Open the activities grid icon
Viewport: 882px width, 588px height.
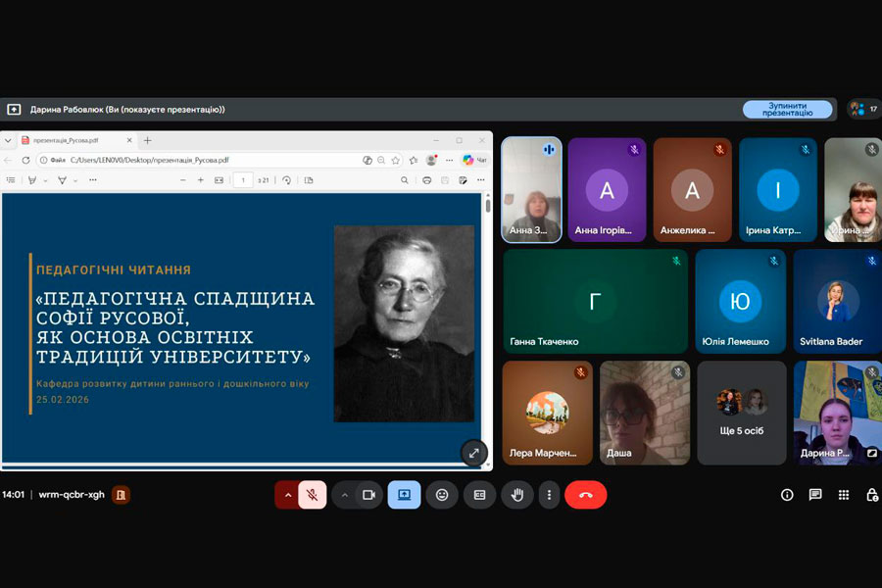click(x=844, y=495)
